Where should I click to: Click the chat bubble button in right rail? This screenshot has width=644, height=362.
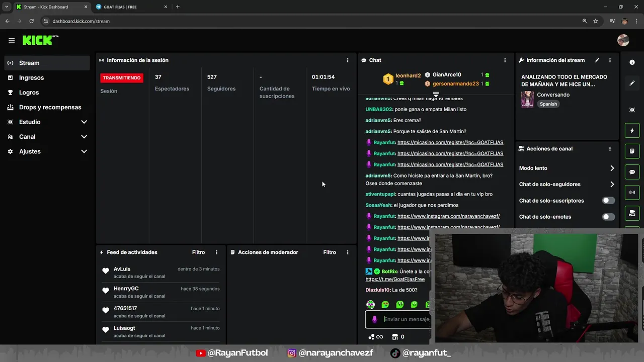[x=632, y=172]
